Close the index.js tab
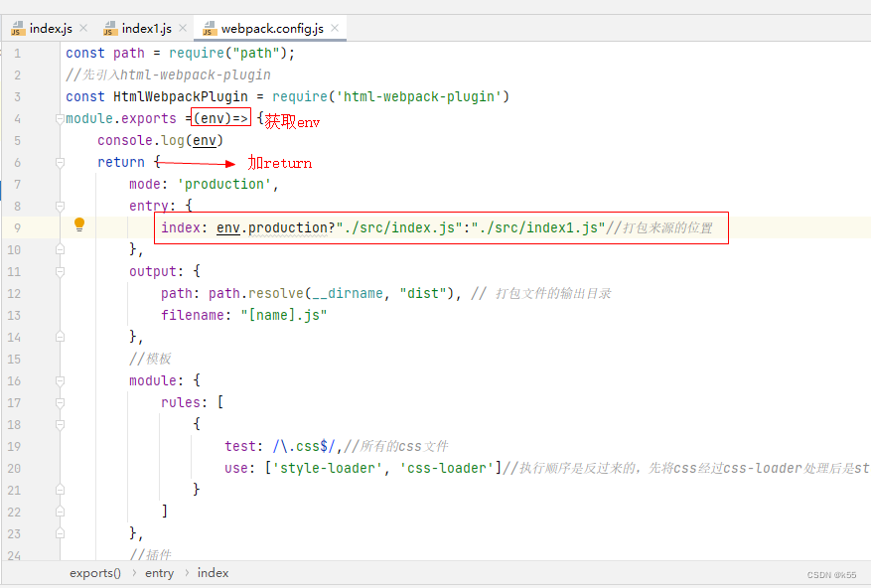The image size is (871, 588). [x=82, y=29]
